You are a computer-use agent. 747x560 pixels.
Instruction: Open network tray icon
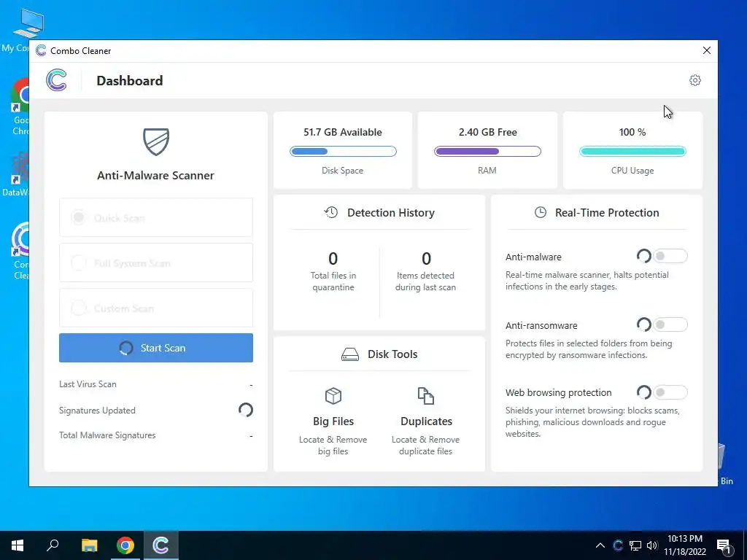click(635, 545)
